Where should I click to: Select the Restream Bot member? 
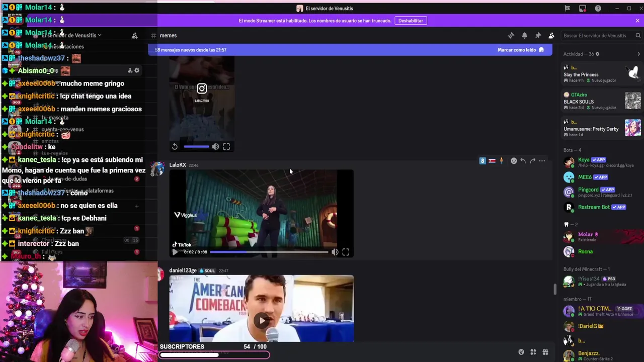(601, 207)
